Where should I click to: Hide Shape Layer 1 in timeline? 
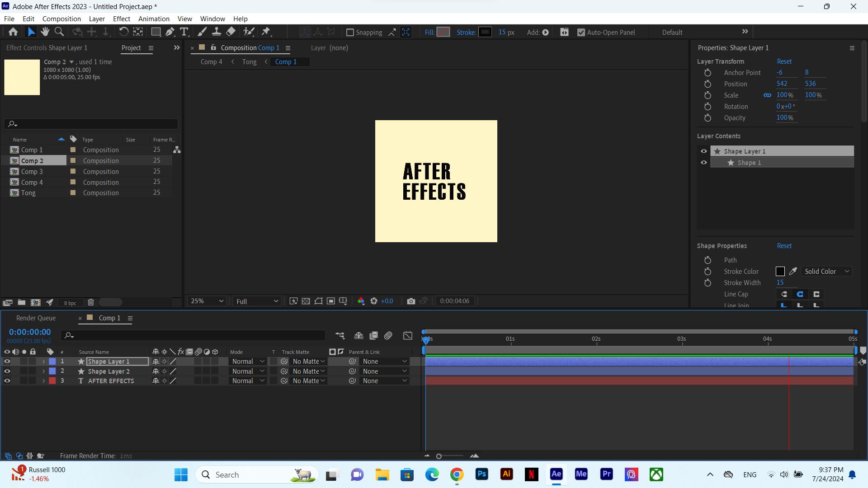[7, 361]
